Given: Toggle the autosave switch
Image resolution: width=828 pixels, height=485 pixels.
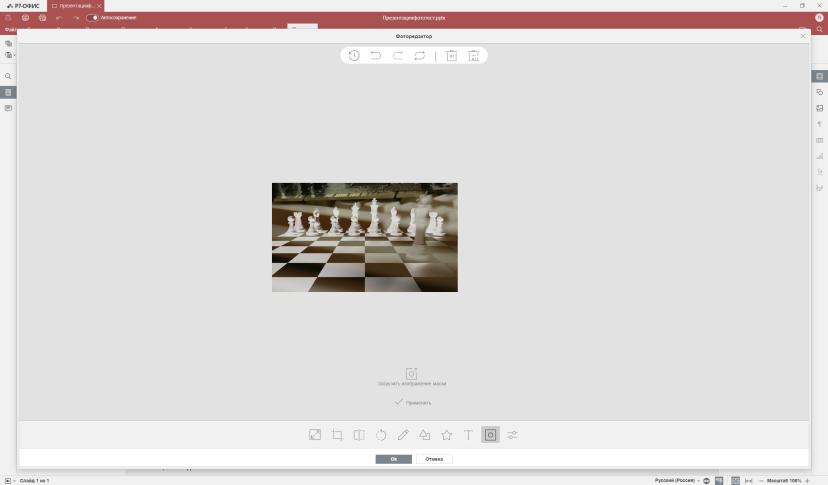Looking at the screenshot, I should [x=92, y=17].
